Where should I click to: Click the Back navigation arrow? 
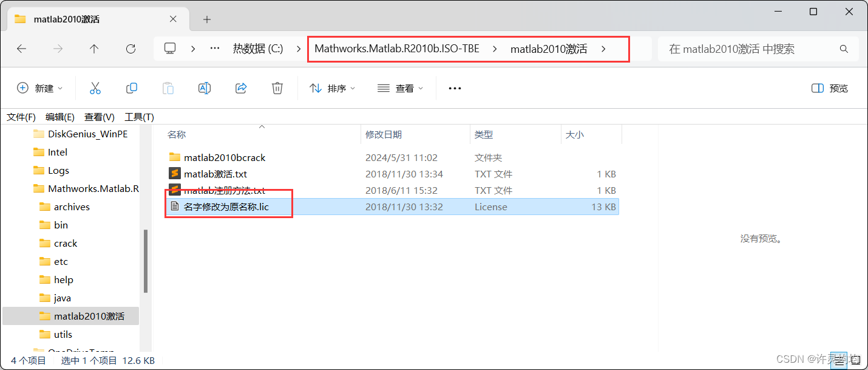(x=22, y=49)
